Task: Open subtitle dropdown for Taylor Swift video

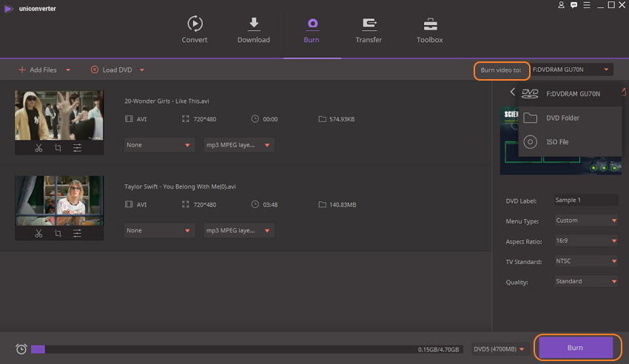Action: coord(159,231)
